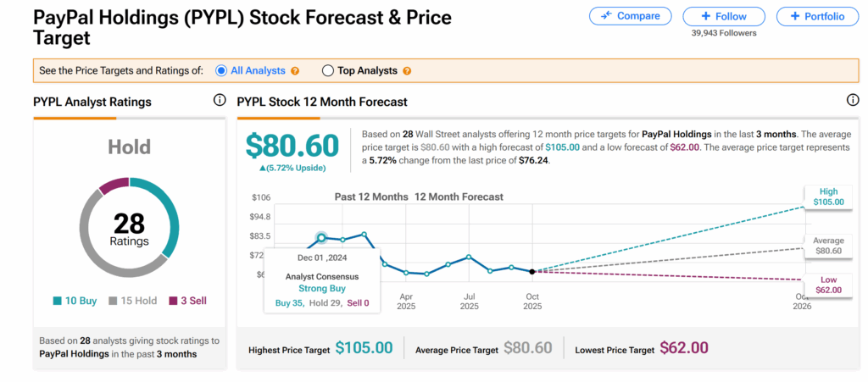Click the Oct 2025 black chart data point

point(531,271)
